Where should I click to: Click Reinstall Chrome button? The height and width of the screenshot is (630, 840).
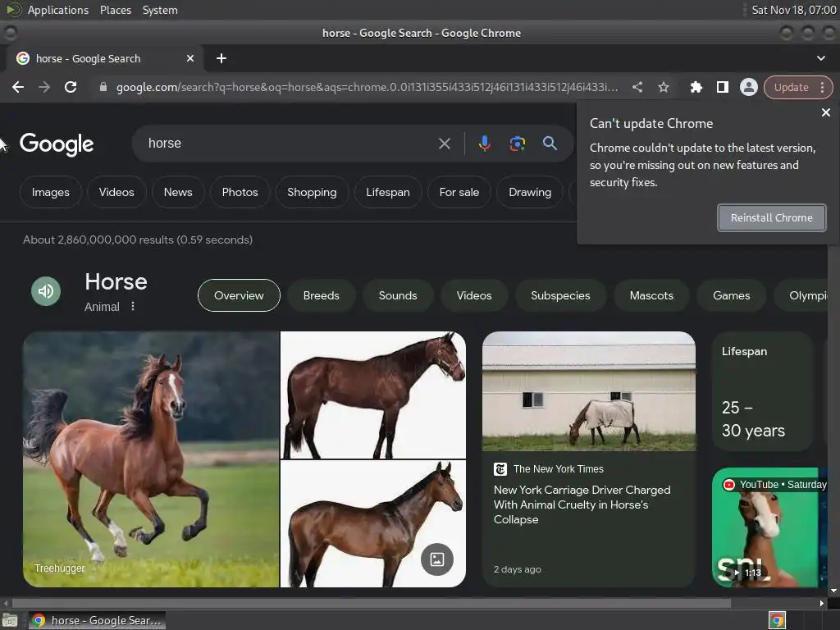point(771,217)
